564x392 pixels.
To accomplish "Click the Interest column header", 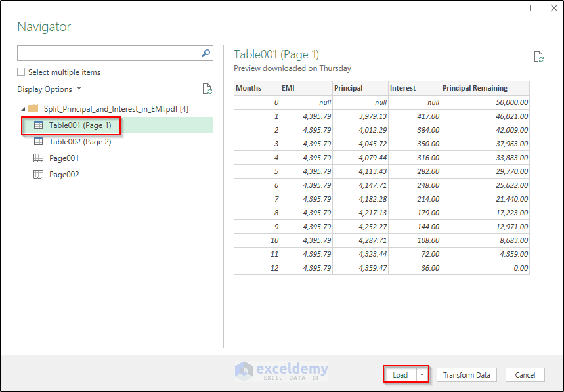I will (x=415, y=88).
